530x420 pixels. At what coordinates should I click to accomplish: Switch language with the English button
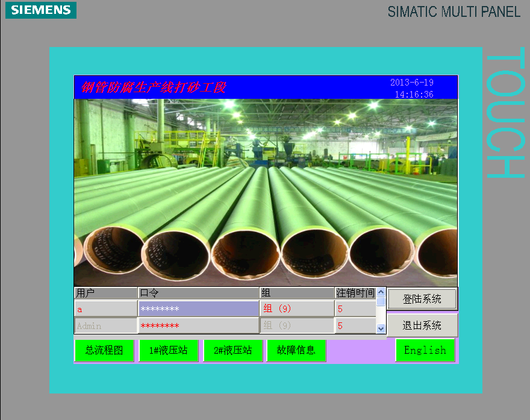point(425,350)
